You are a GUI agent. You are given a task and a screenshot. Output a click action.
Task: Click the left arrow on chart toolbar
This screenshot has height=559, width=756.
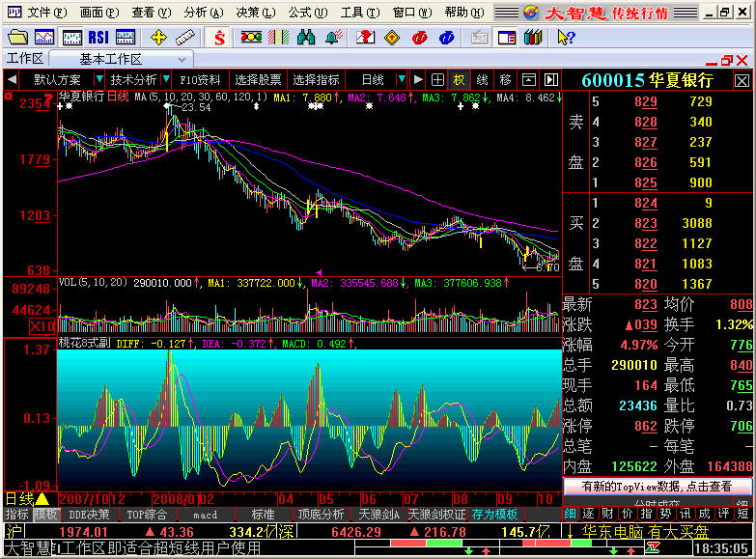(x=12, y=79)
